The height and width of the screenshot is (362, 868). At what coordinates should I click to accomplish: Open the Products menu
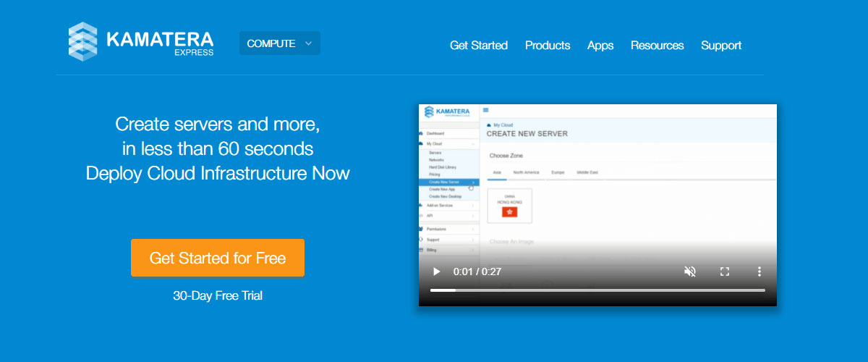coord(548,45)
